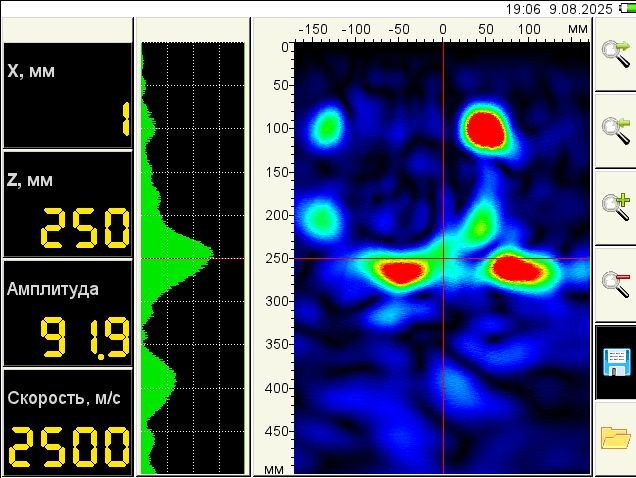
Task: Zoom in using the green plus magnifier
Action: tap(615, 205)
